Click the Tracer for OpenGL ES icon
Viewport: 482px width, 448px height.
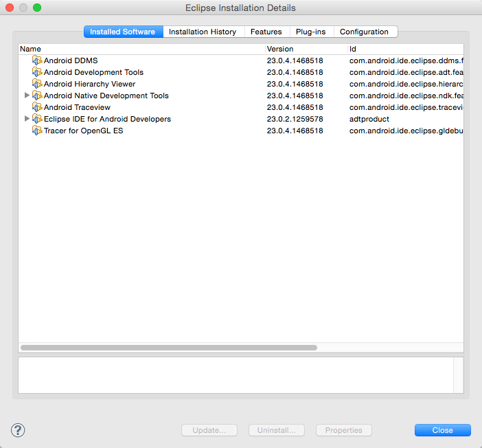coord(37,131)
